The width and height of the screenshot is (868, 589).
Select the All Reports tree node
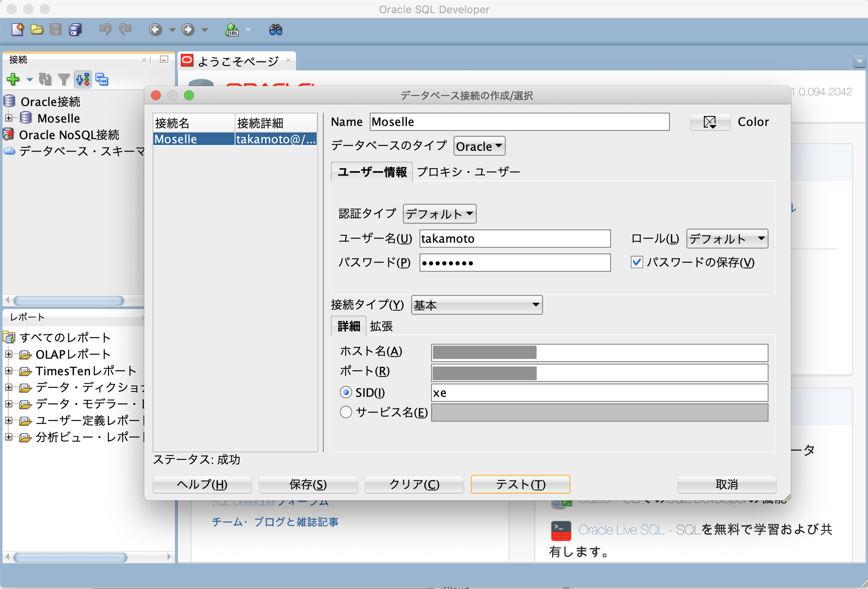[x=57, y=338]
